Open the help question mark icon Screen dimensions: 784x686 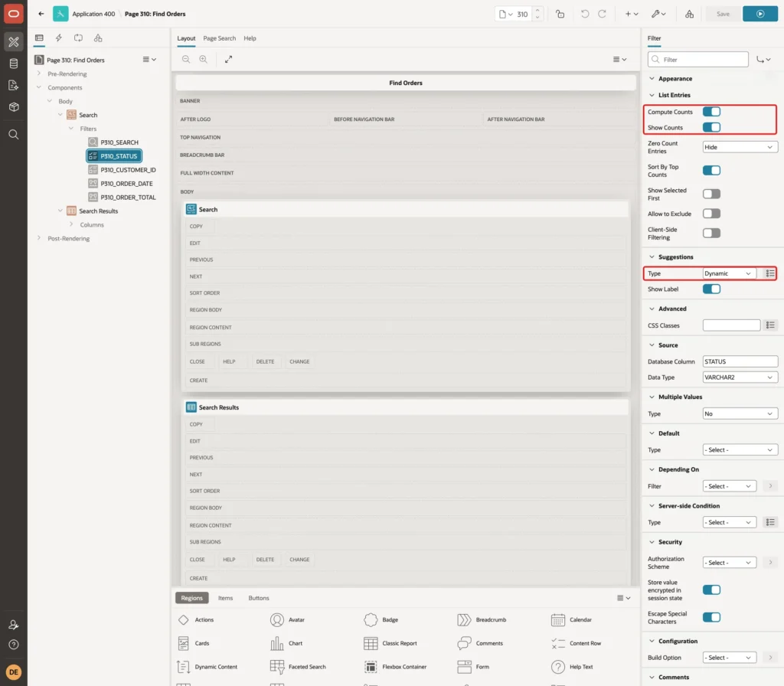click(x=14, y=645)
